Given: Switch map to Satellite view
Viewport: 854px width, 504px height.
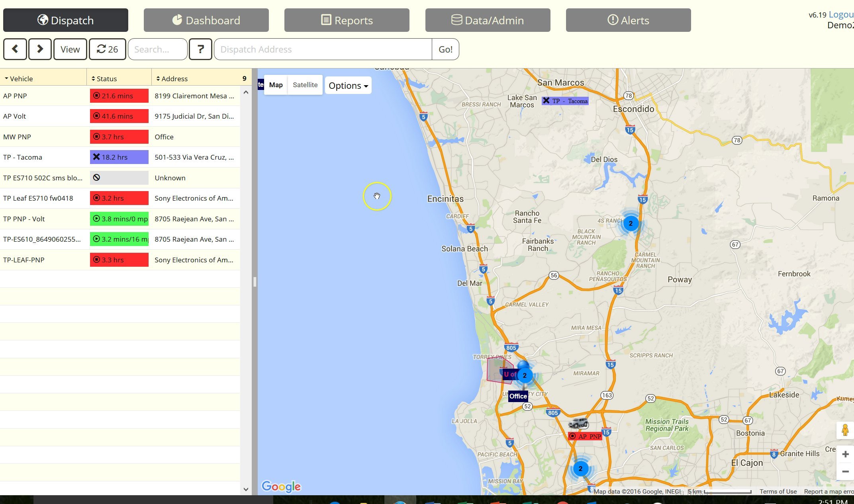Looking at the screenshot, I should pyautogui.click(x=305, y=85).
